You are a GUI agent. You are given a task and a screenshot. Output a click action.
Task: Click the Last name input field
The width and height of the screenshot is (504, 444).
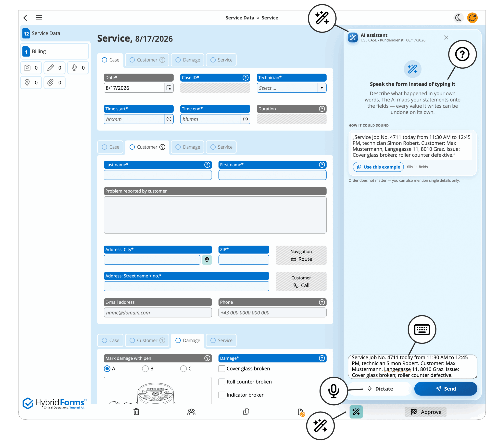point(158,175)
